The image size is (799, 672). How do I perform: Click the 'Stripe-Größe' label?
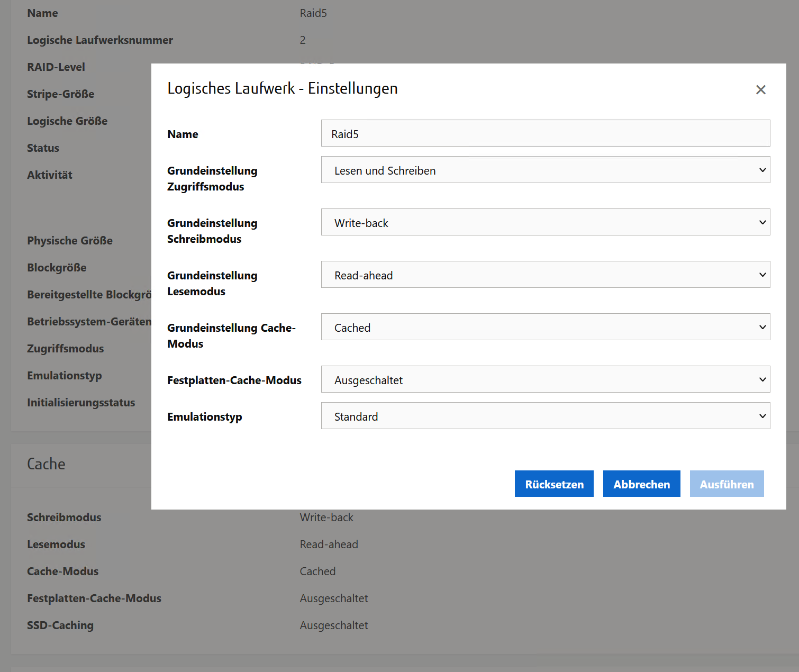61,94
